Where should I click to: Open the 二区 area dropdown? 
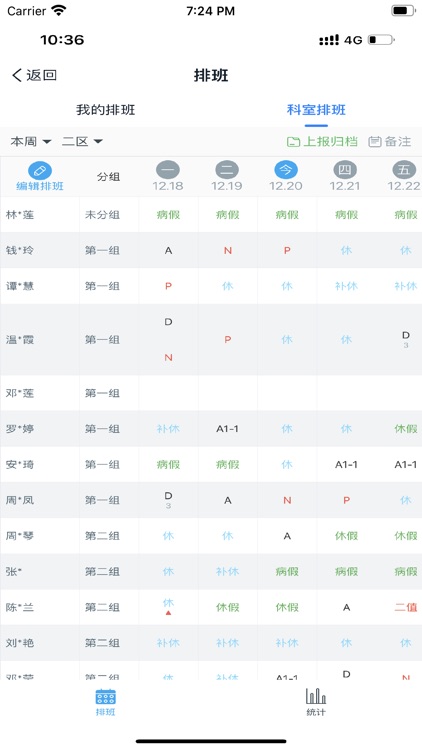[82, 142]
